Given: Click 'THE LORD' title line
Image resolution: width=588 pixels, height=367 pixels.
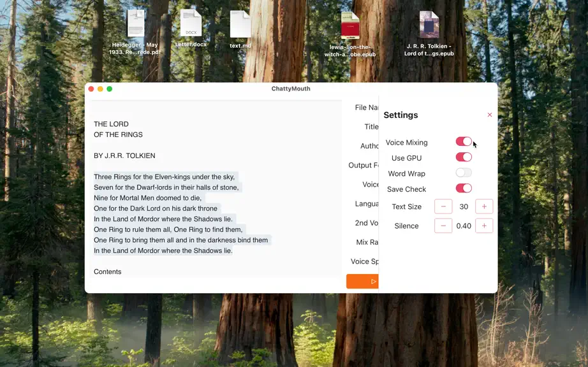Looking at the screenshot, I should [111, 124].
